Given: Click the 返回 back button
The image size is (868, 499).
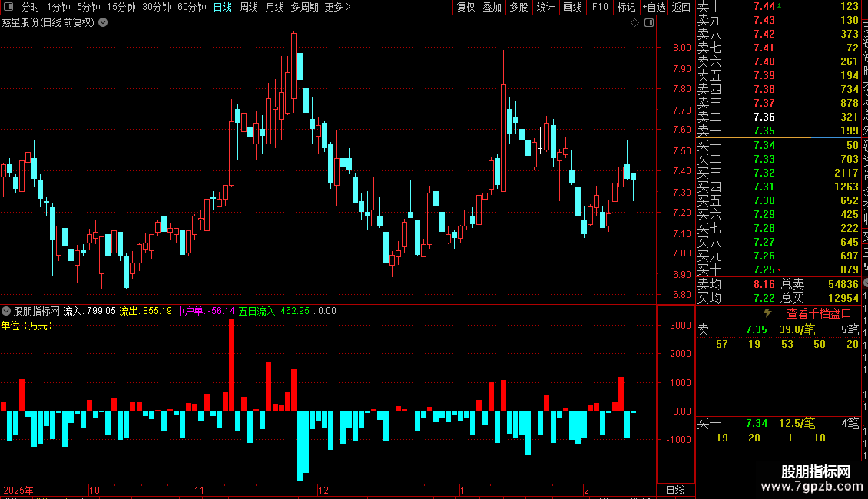Looking at the screenshot, I should click(x=681, y=7).
